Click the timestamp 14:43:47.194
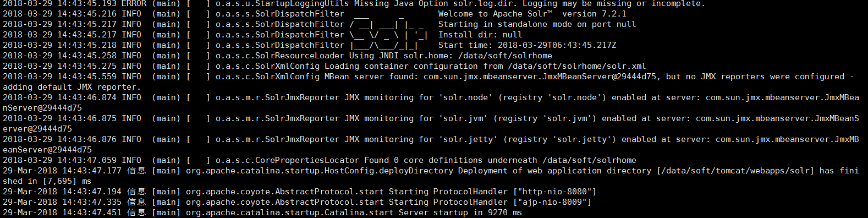Screen dimensions: 868x218 pos(92,192)
